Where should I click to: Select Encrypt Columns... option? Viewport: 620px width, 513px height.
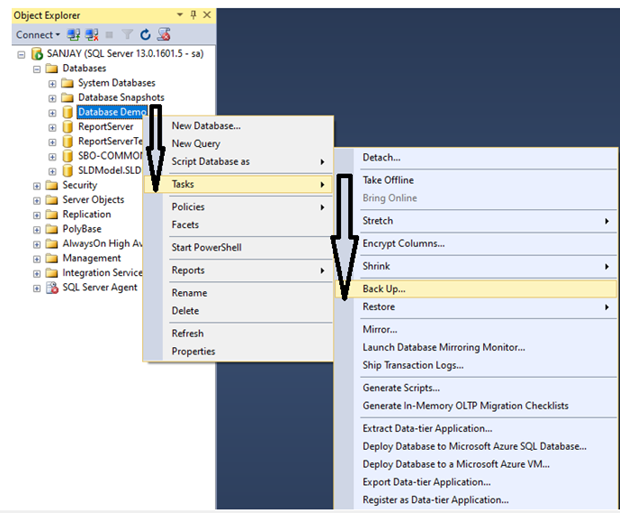click(476, 244)
